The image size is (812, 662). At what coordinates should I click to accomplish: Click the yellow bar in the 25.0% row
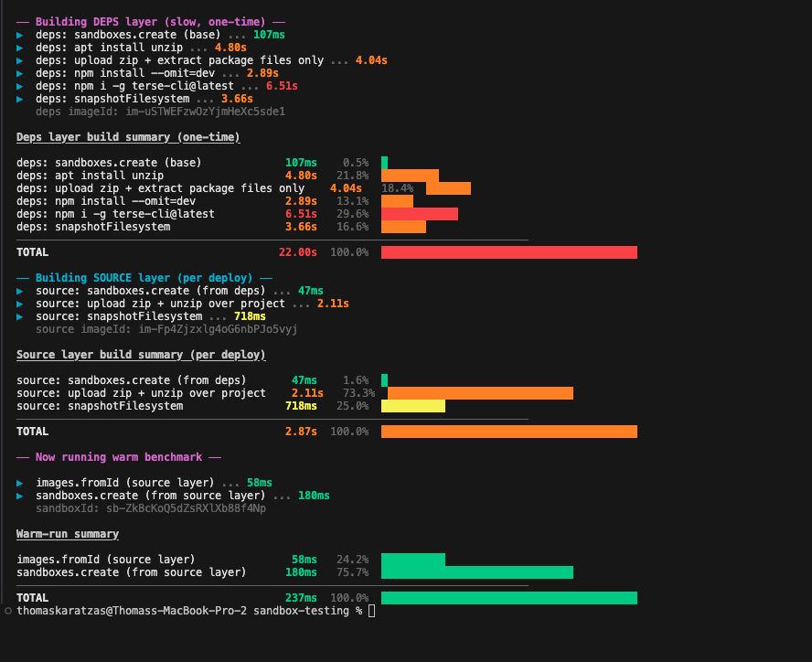click(413, 406)
